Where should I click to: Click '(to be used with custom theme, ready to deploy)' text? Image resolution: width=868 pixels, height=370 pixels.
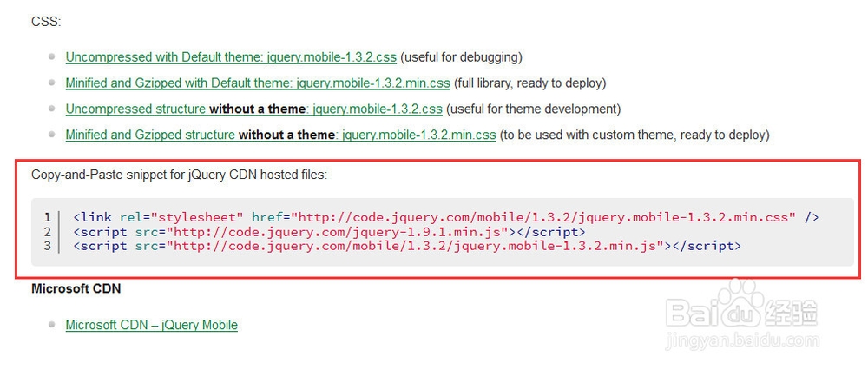point(635,135)
